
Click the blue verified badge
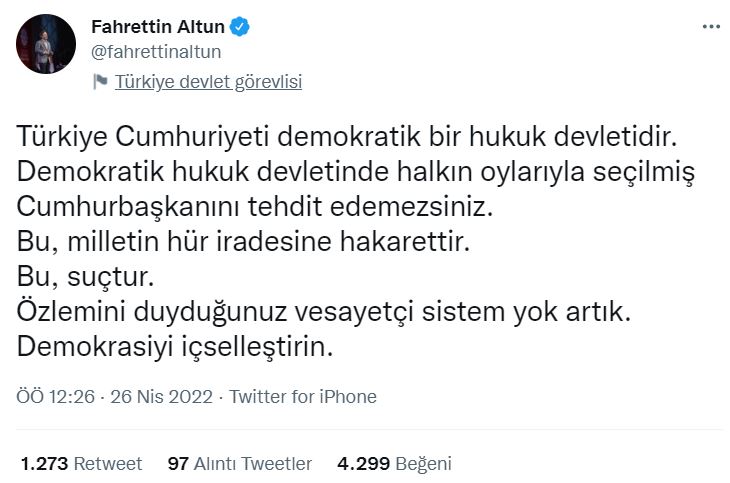coord(240,27)
